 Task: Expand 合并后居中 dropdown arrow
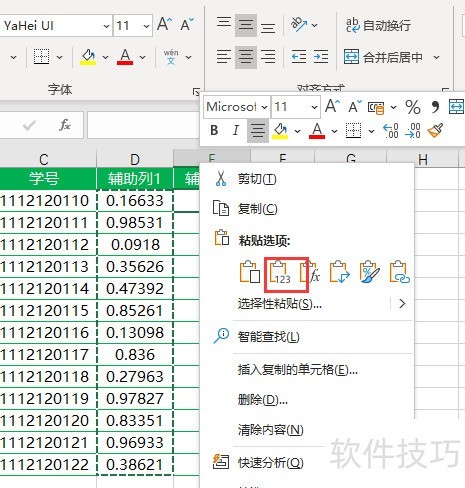pos(436,57)
